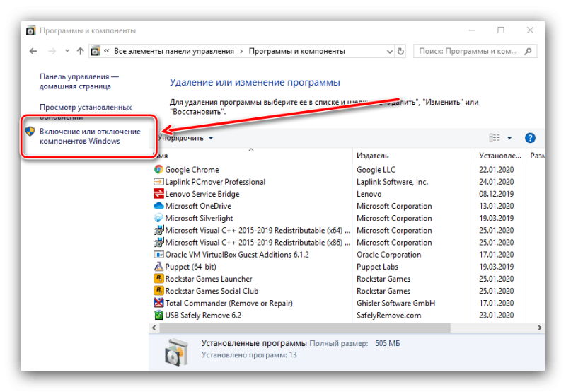Select 'Microsoft Silverlight' entry
Image resolution: width=566 pixels, height=392 pixels.
pos(199,219)
